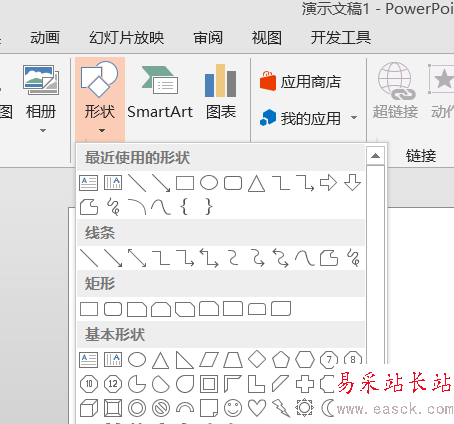This screenshot has height=424, width=454.
Task: Select last rounded rectangle in 矩形 row
Action: tap(281, 309)
